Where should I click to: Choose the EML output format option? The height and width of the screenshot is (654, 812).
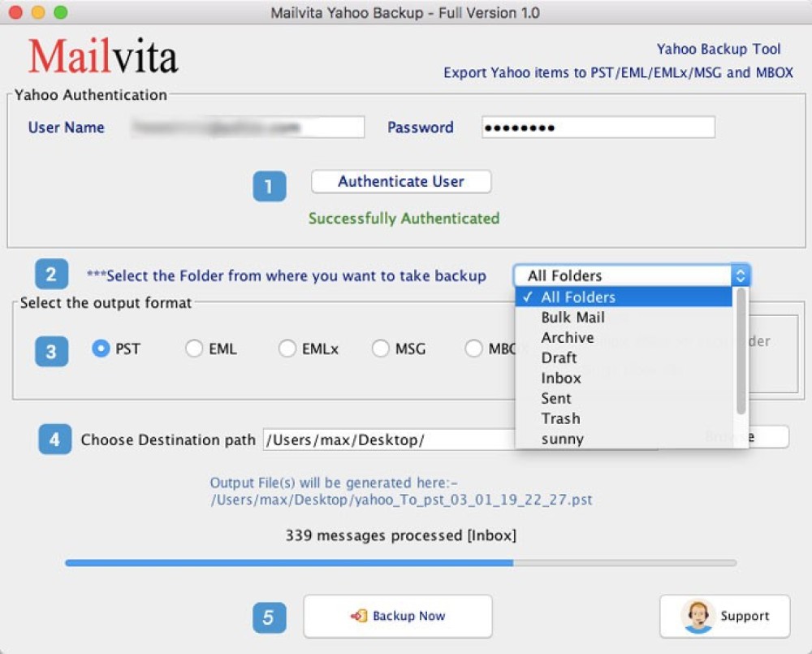point(194,349)
